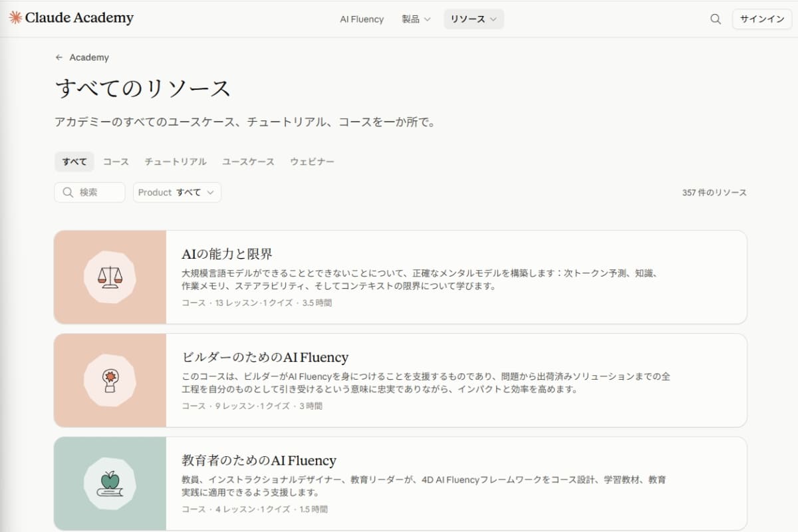Image resolution: width=798 pixels, height=532 pixels.
Task: Select the すべて tab
Action: [x=74, y=162]
